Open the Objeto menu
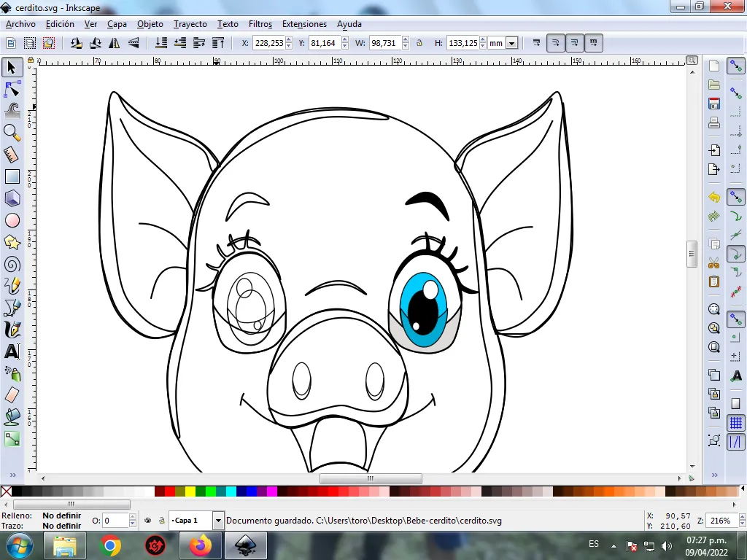 (150, 24)
